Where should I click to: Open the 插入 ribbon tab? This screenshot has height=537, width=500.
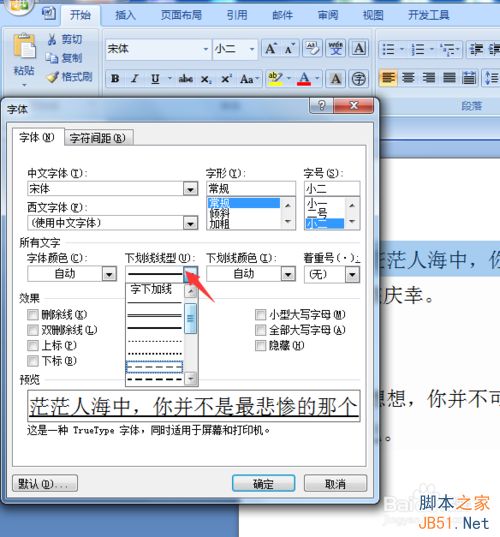[x=125, y=15]
